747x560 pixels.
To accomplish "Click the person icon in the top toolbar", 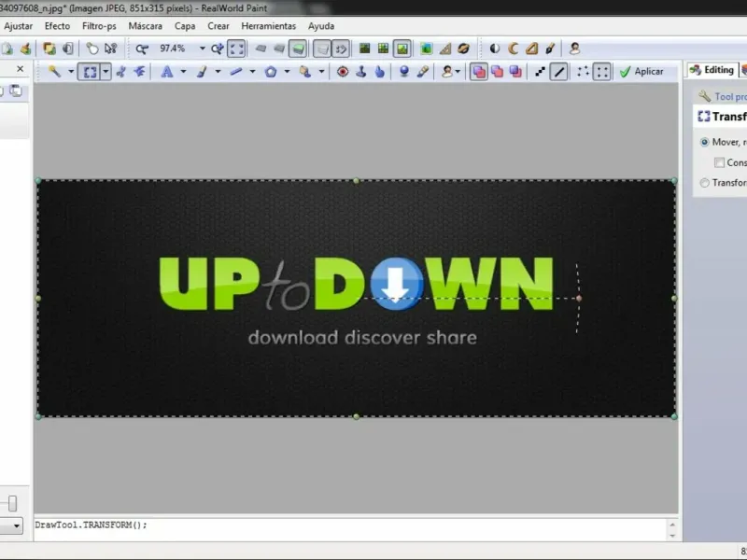I will point(574,49).
